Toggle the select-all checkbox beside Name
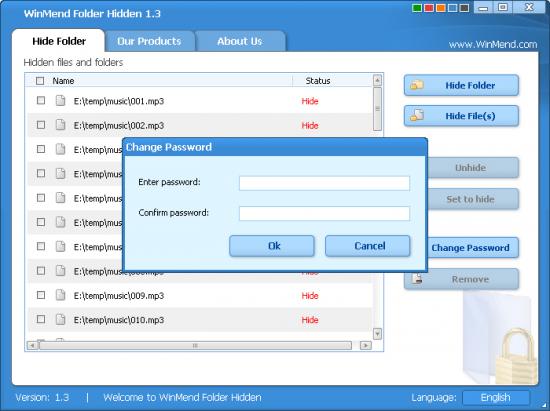The width and height of the screenshot is (550, 411). click(40, 81)
